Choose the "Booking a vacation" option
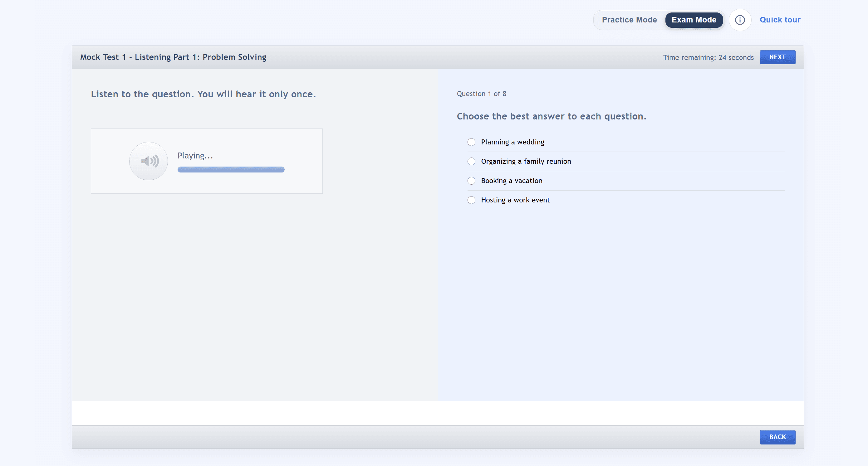Image resolution: width=868 pixels, height=466 pixels. (x=471, y=181)
